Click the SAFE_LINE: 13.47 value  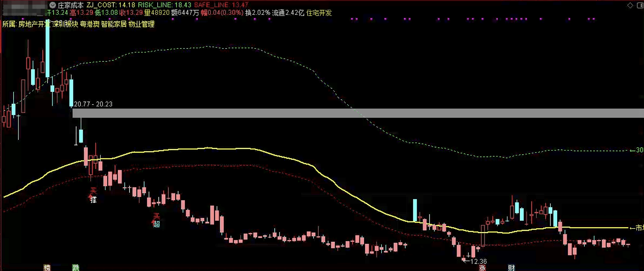coord(221,5)
